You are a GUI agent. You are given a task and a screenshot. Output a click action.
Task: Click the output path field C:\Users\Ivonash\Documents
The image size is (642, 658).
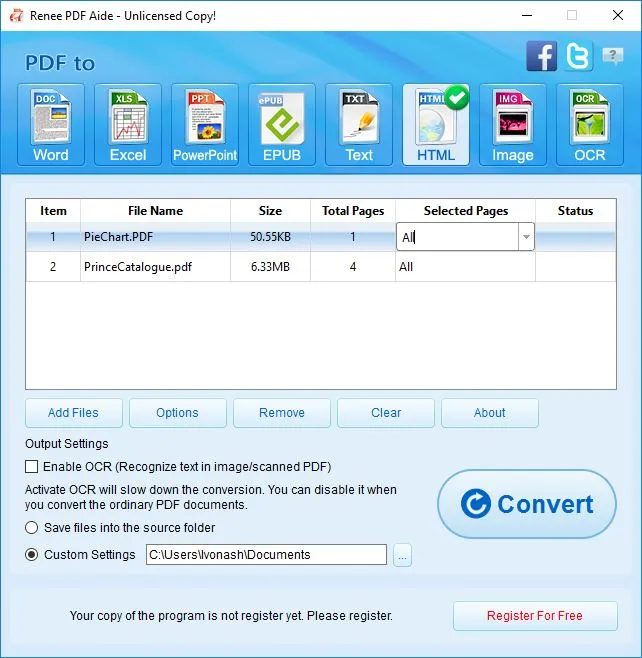[266, 555]
